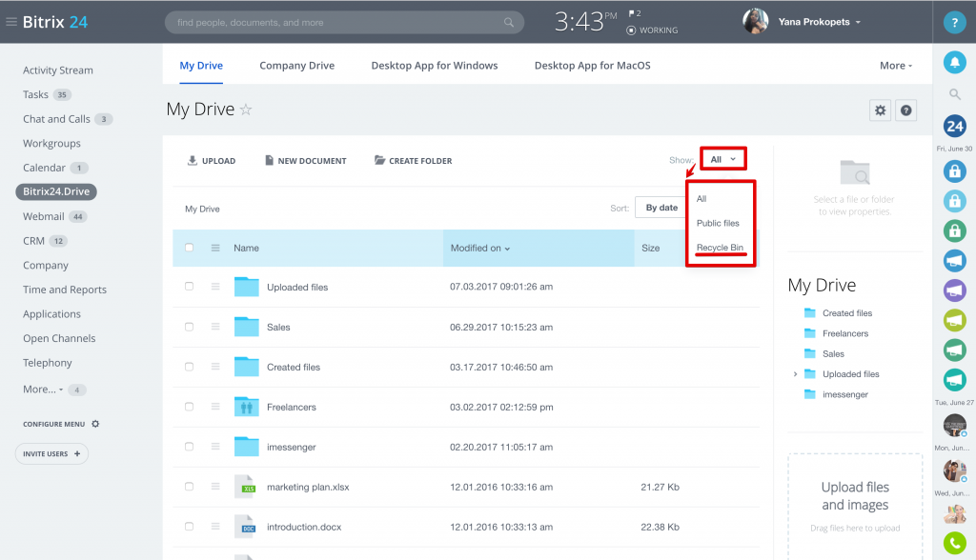Open row menu for Sales folder
976x560 pixels.
point(215,327)
